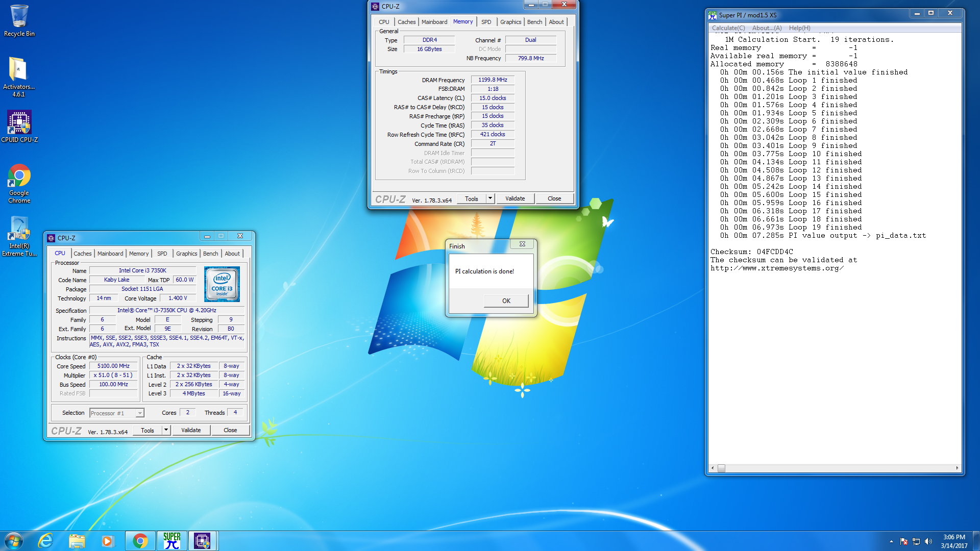Close the Finish dialog with the X
Image resolution: width=980 pixels, height=551 pixels.
coord(522,244)
